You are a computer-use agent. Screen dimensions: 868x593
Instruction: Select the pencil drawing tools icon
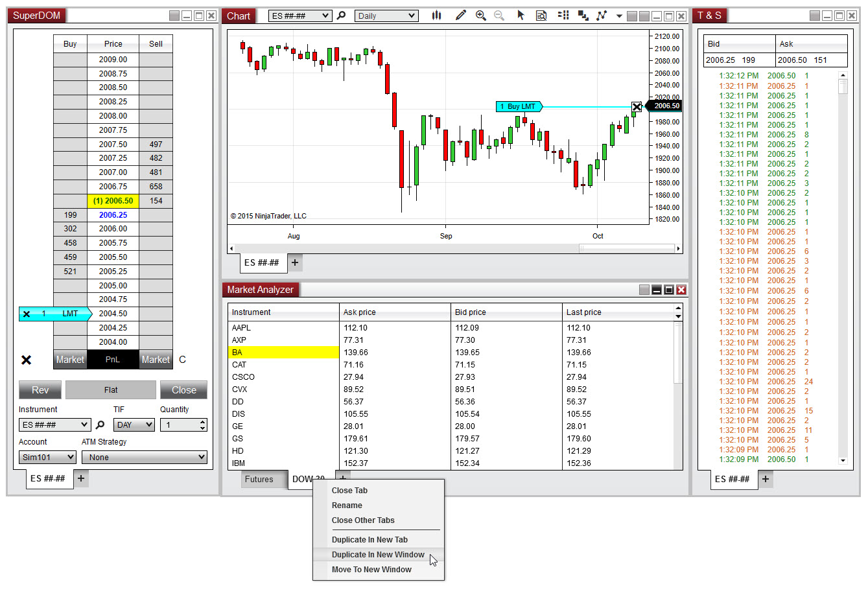pyautogui.click(x=460, y=16)
